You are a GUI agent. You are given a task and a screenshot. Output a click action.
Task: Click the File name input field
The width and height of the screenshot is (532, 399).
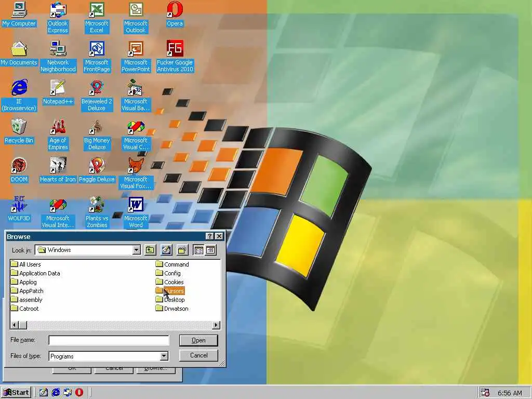[x=109, y=340]
